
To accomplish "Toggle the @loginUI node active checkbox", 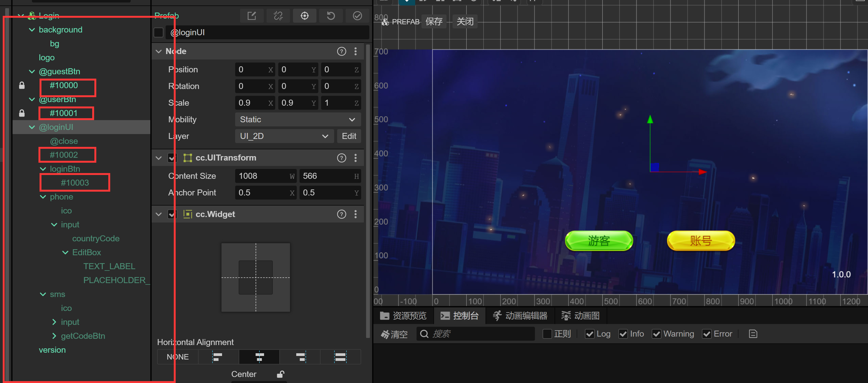I will pos(159,33).
